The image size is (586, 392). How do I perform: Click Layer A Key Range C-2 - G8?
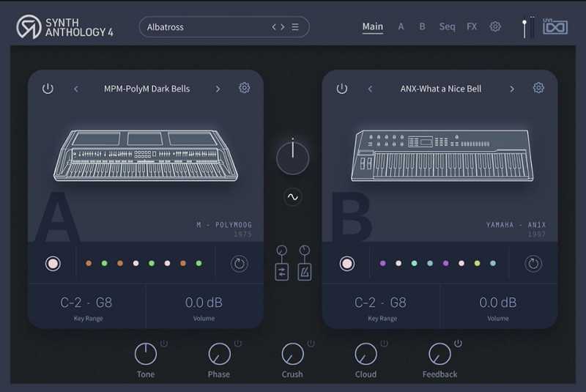coord(86,303)
